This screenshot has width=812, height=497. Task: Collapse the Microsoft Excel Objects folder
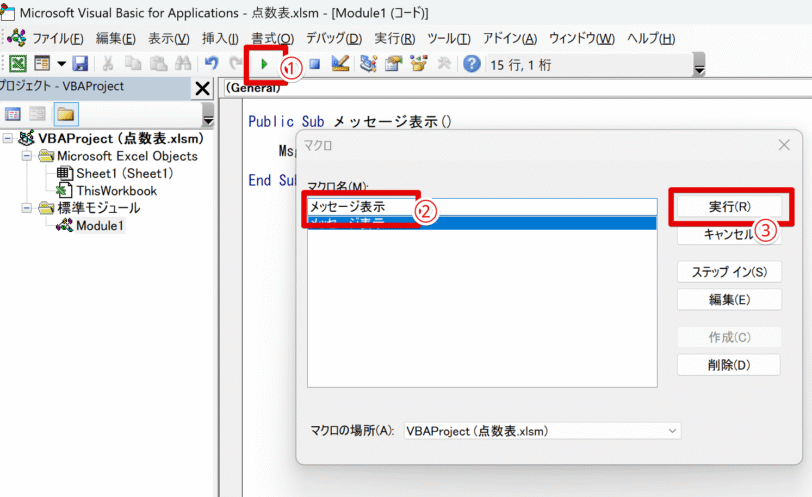[x=28, y=156]
